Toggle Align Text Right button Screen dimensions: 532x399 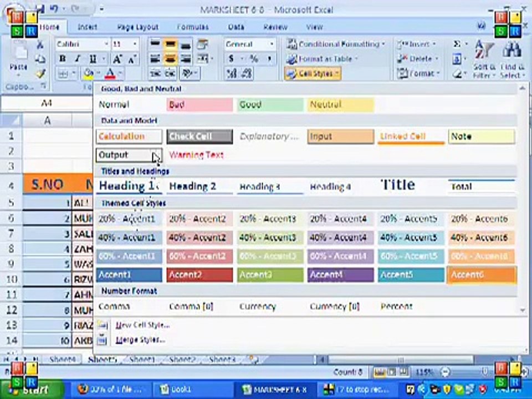coord(186,59)
